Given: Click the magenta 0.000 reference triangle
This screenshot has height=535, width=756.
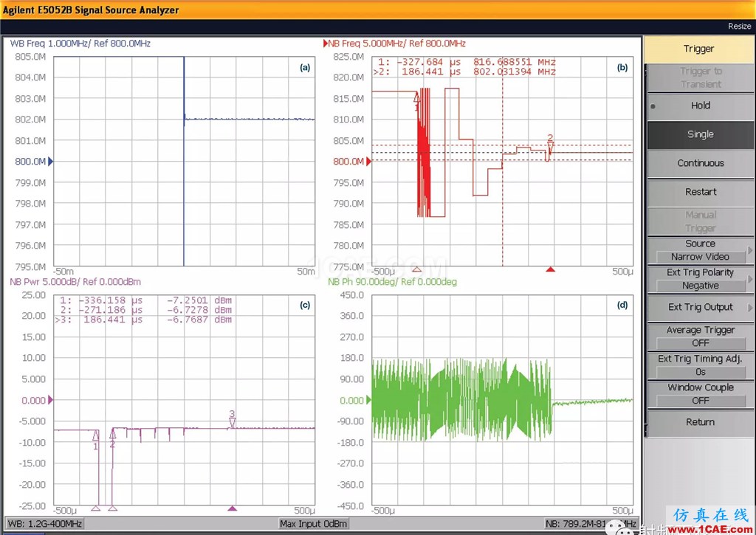Looking at the screenshot, I should tap(51, 400).
